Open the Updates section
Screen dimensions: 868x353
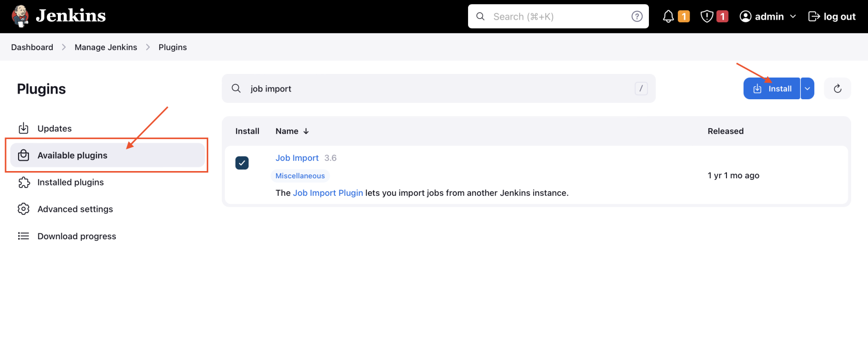click(54, 129)
